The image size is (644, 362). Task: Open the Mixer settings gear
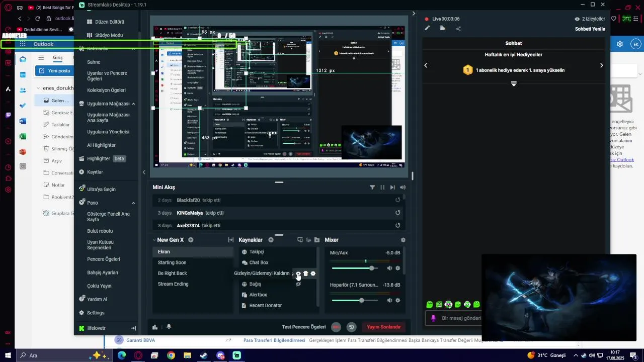(403, 240)
